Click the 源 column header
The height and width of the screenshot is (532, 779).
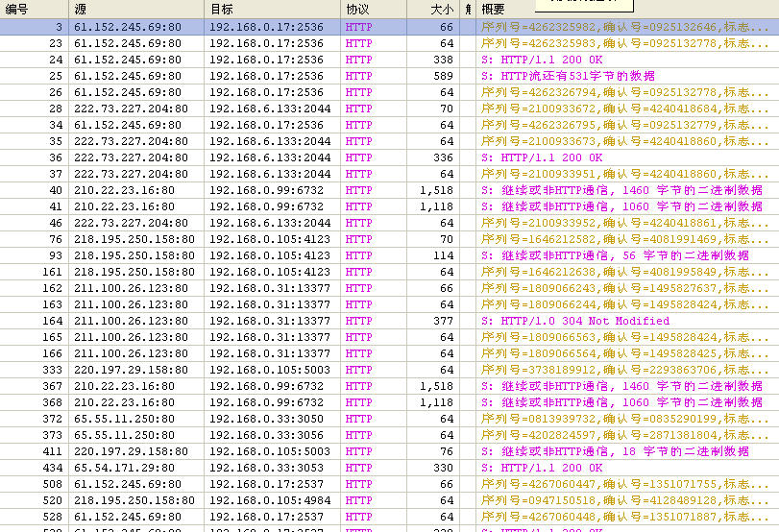(x=136, y=9)
